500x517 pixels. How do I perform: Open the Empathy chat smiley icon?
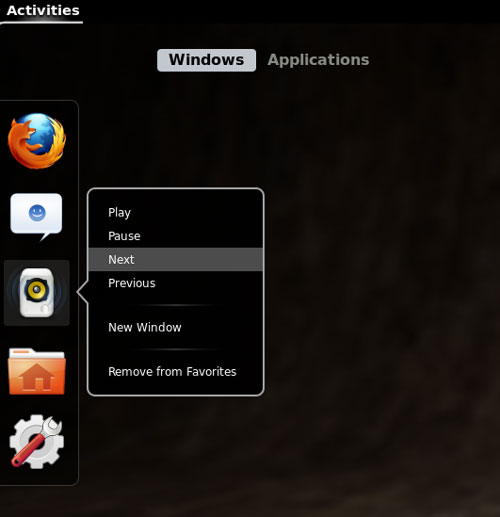click(x=36, y=217)
